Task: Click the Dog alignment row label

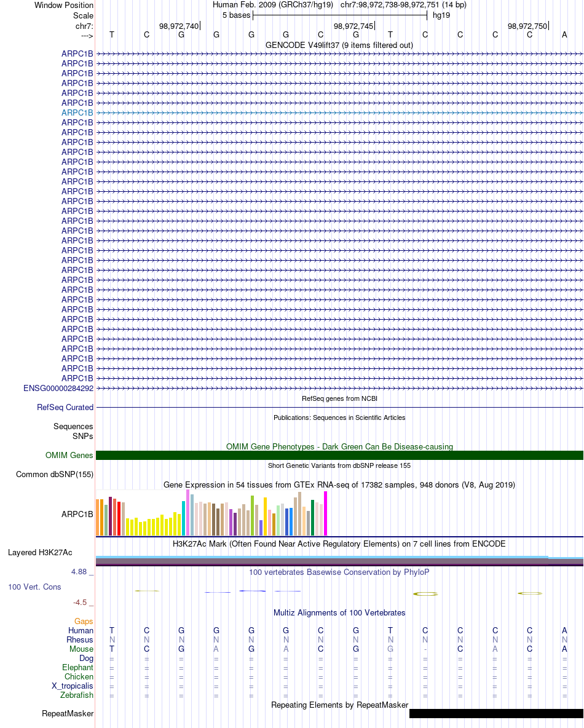Action: tap(86, 659)
